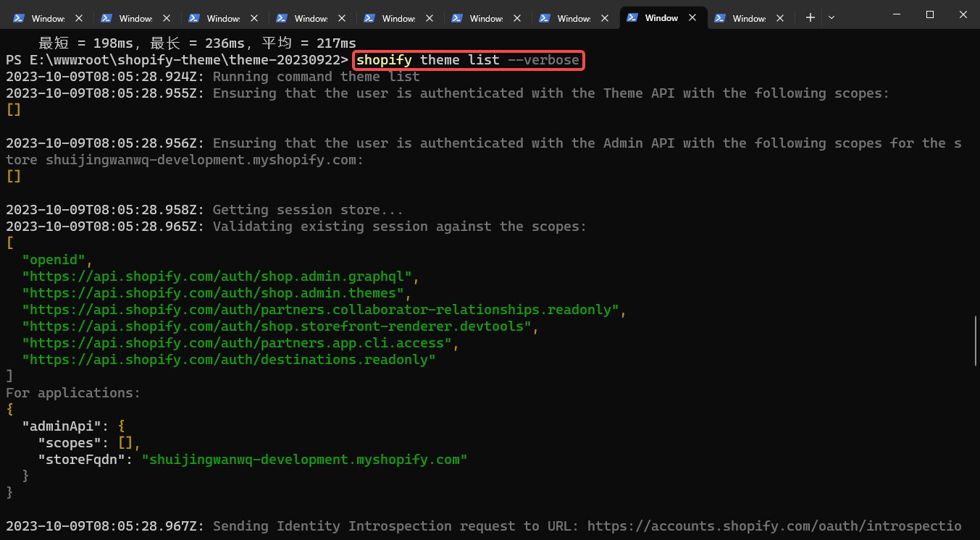Switch to the fourth terminal tab

(310, 18)
